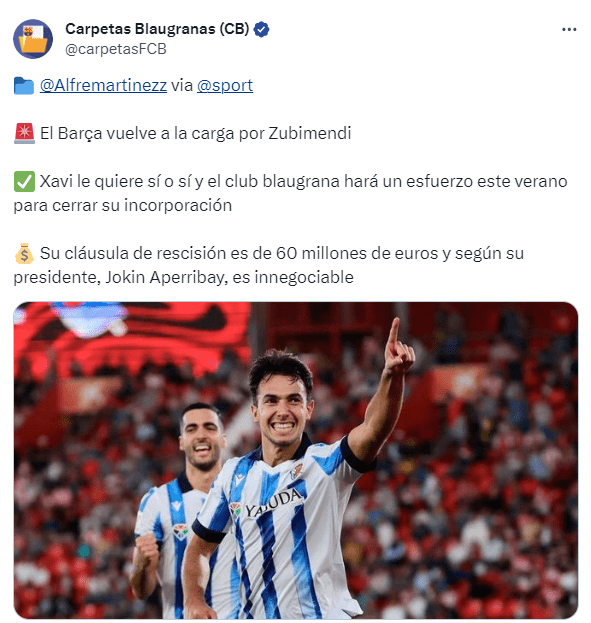Click the paragraph about Xavi's wish
This screenshot has height=623, width=591.
coord(291,193)
